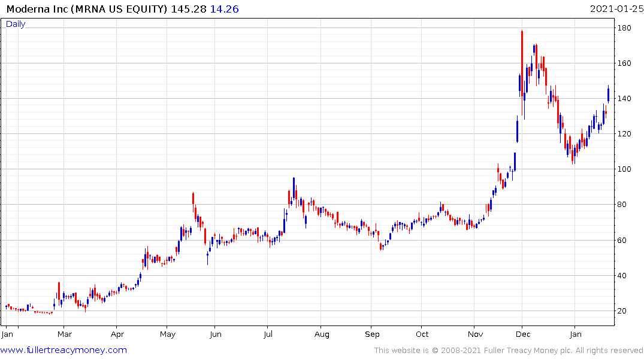Click the 80 price axis label

(x=622, y=204)
